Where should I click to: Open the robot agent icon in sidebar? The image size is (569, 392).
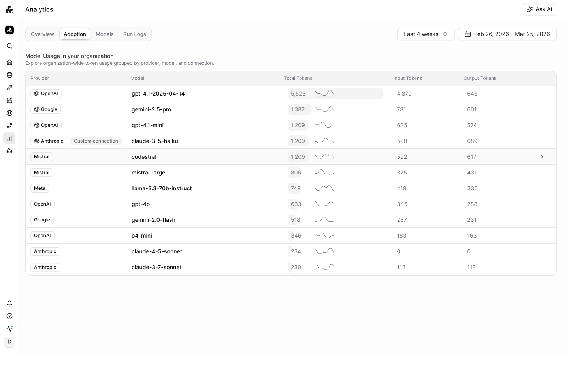(9, 151)
